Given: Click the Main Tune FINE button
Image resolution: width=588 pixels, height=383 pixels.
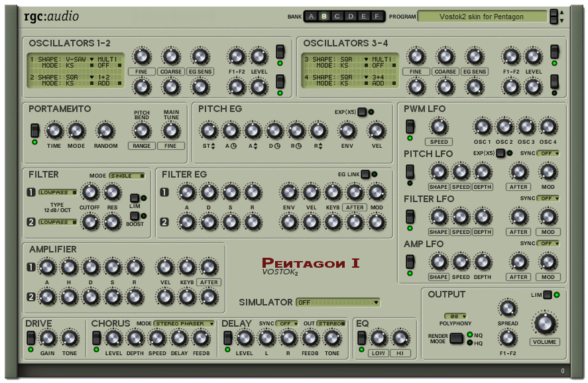Looking at the screenshot, I should click(170, 146).
